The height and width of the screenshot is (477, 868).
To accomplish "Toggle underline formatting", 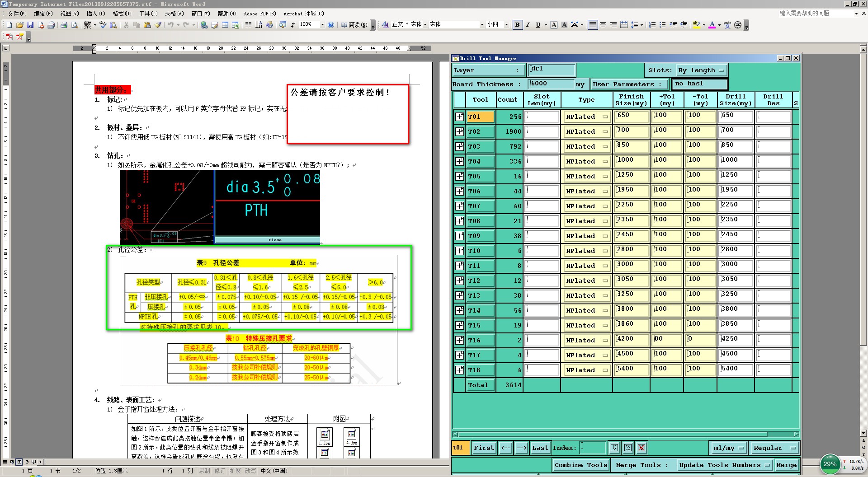I will (538, 25).
